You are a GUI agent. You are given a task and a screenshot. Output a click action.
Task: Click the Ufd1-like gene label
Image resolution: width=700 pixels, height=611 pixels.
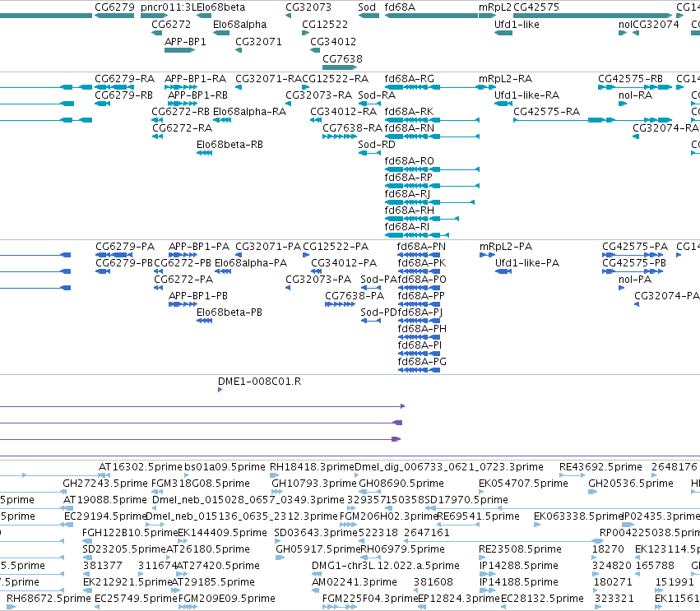pos(517,25)
